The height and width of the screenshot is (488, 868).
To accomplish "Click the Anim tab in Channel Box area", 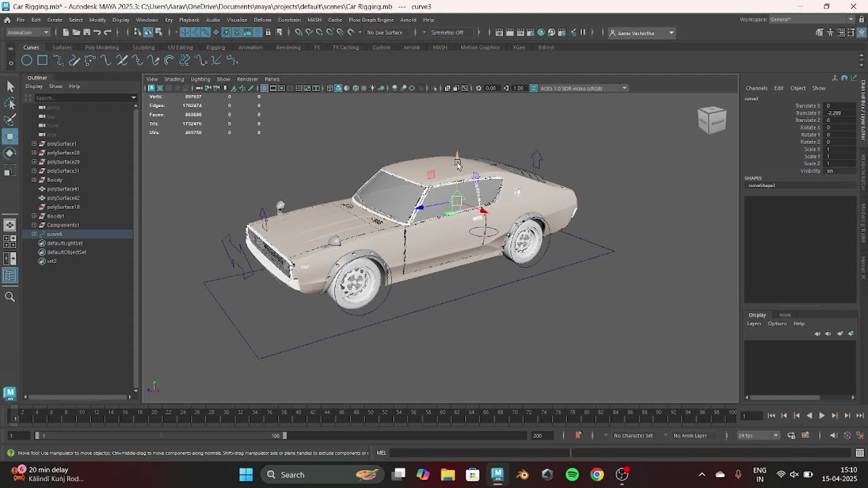I will click(785, 315).
